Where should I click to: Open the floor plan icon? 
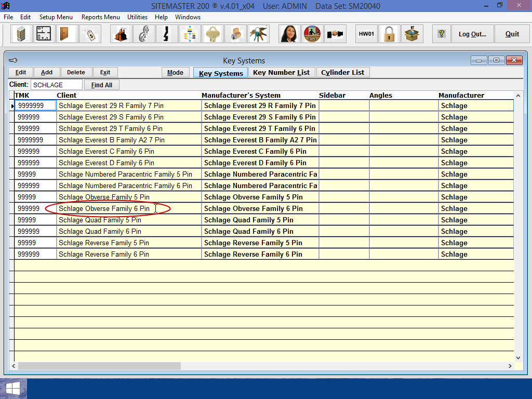click(x=44, y=34)
